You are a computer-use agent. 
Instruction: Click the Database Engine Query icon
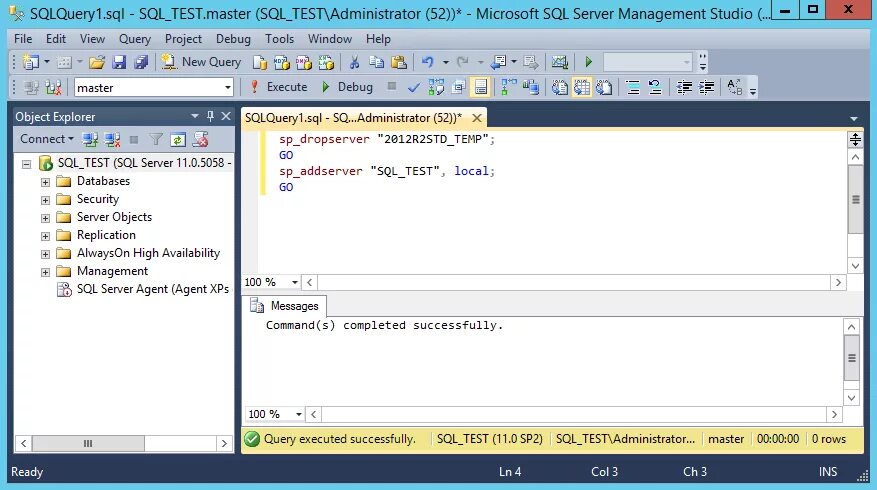point(260,62)
